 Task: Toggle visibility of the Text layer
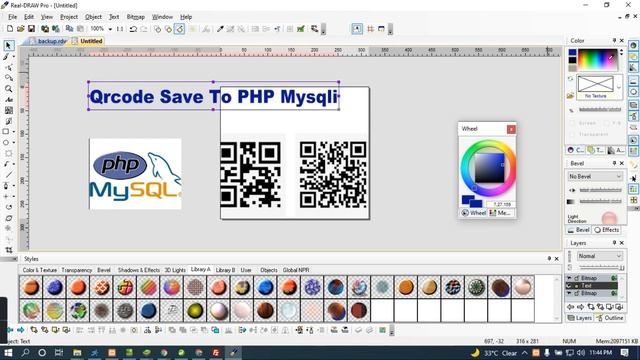coord(569,286)
